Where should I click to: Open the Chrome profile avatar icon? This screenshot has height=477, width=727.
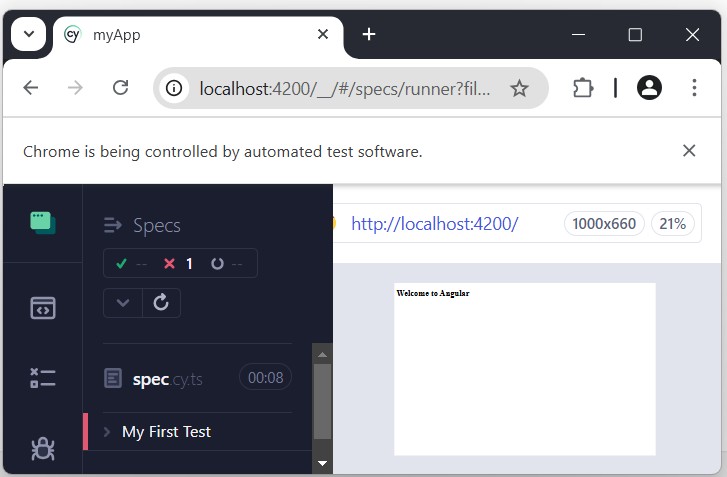tap(649, 88)
